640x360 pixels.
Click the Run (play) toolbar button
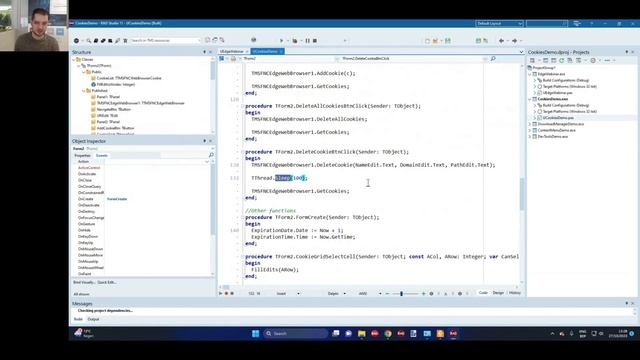[x=281, y=40]
